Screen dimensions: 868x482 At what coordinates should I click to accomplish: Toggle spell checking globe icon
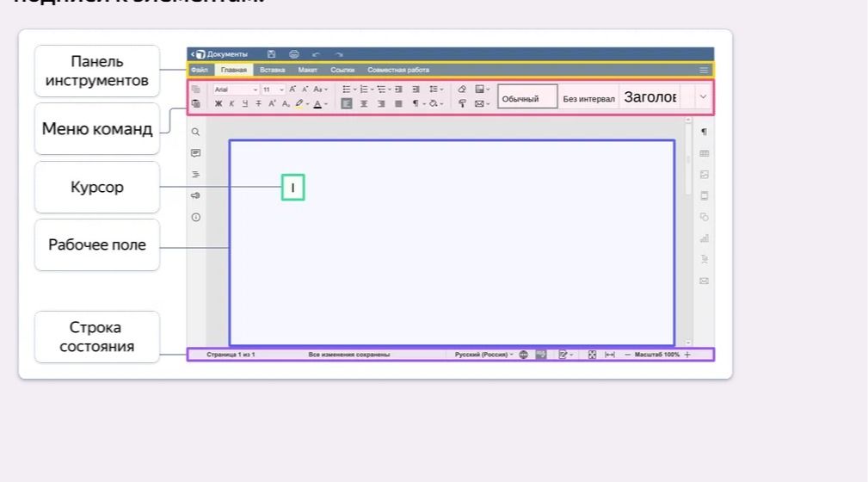[x=524, y=355]
